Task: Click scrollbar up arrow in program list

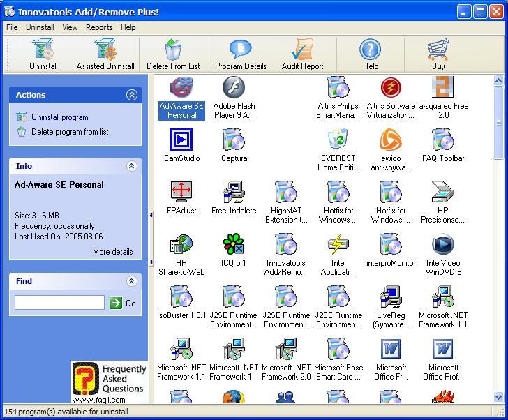Action: coord(498,80)
